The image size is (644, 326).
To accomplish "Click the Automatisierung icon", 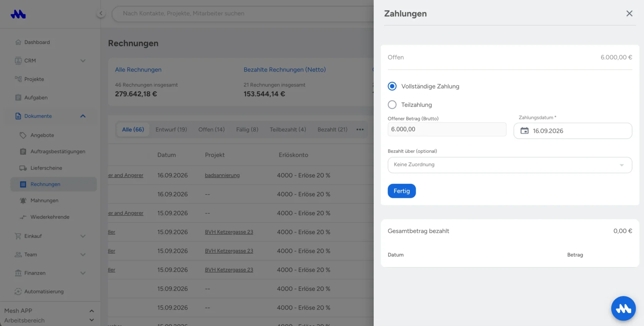I will pyautogui.click(x=18, y=292).
